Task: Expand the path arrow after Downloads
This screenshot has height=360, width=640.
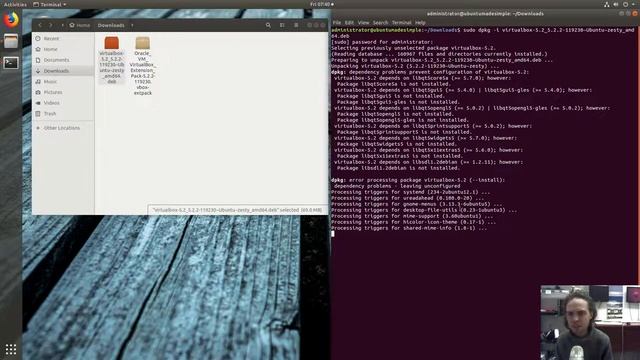Action: click(132, 25)
